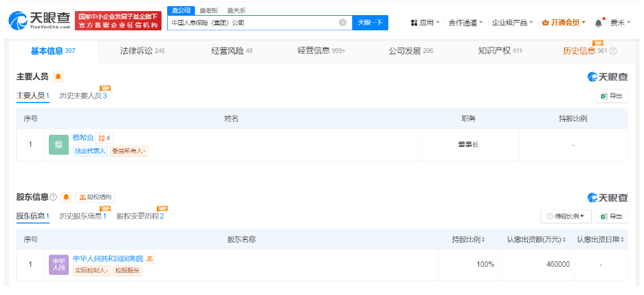The height and width of the screenshot is (295, 644).
Task: Click the 天眼一下 search button
Action: point(370,23)
